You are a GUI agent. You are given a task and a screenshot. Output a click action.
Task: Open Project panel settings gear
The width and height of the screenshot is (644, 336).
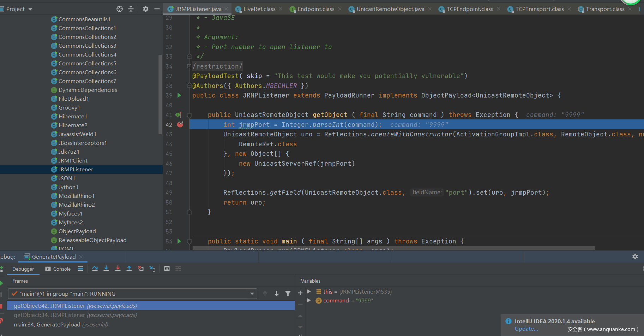pyautogui.click(x=145, y=9)
